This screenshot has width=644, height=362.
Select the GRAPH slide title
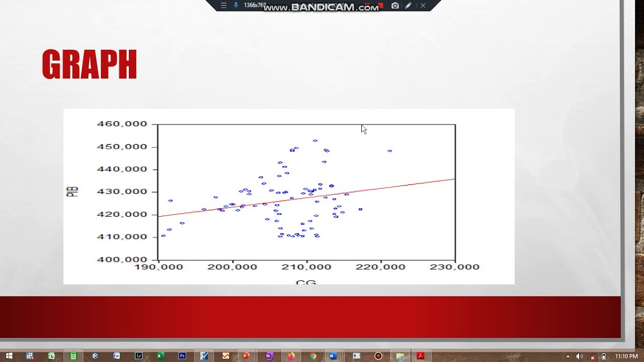click(90, 64)
